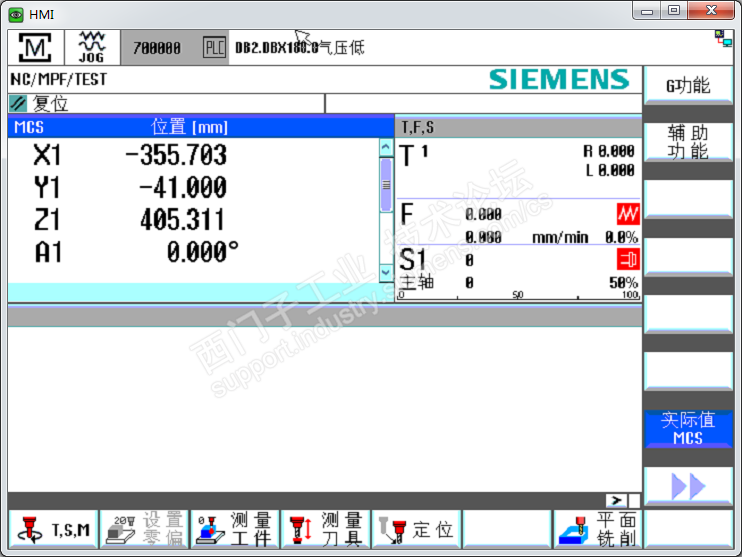Screen dimensions: 742x557
Task: Open 设置零偏 softkey
Action: click(x=144, y=530)
